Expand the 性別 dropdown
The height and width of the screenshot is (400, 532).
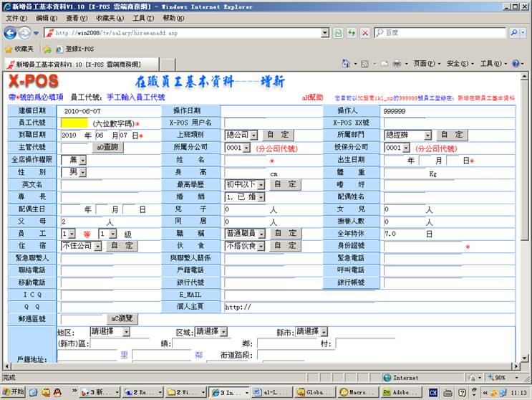tap(82, 173)
